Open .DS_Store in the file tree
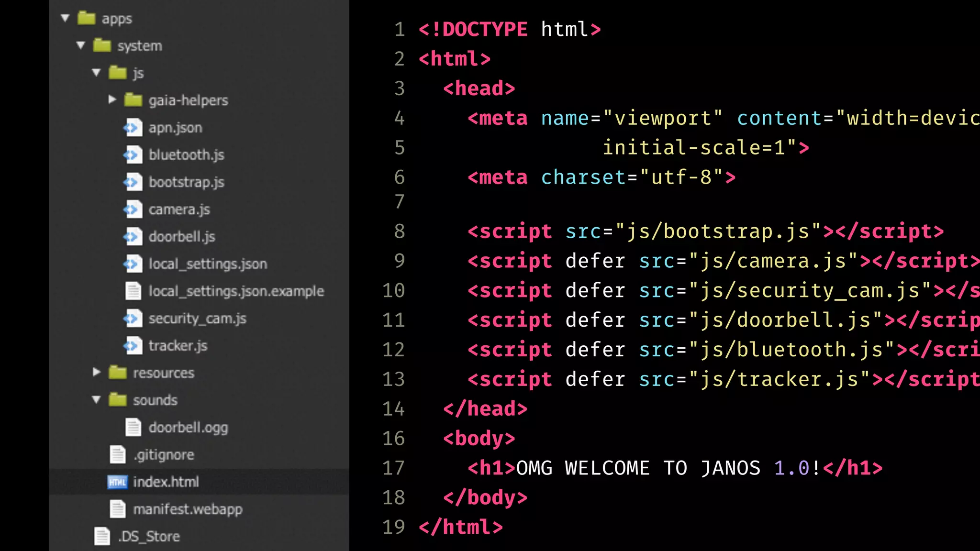Viewport: 980px width, 551px height. coord(149,537)
